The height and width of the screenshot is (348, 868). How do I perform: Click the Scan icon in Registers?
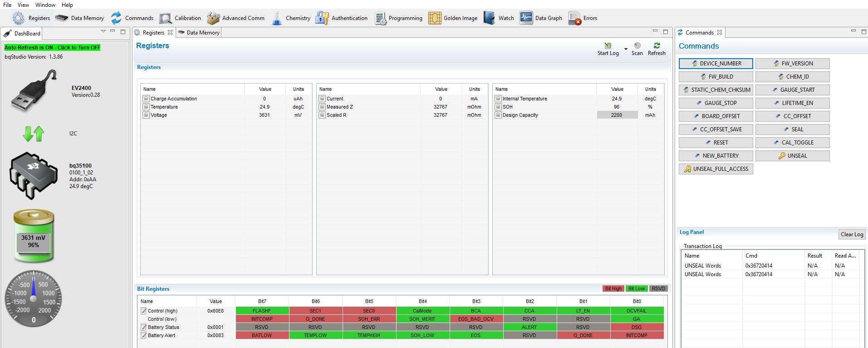point(637,45)
